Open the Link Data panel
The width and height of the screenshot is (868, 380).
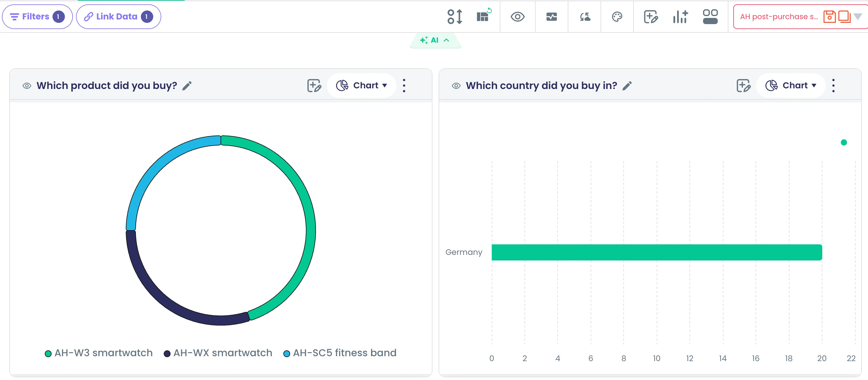118,16
